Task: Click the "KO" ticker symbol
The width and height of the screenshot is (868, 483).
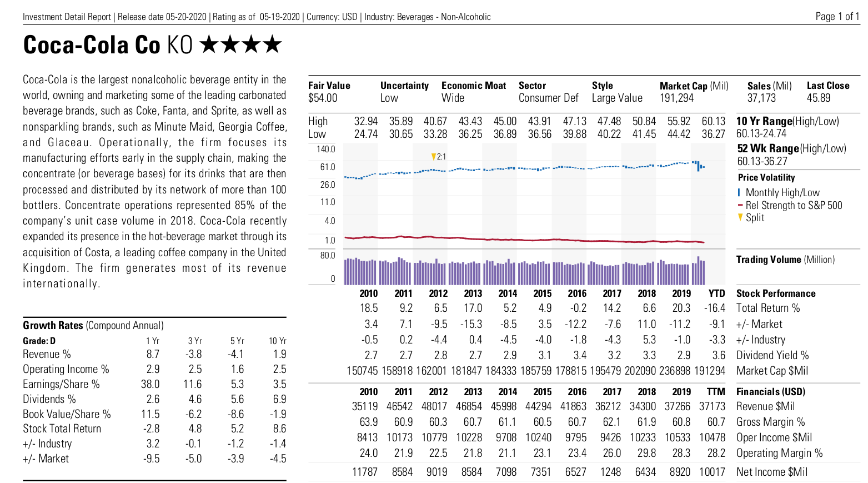Action: [179, 45]
